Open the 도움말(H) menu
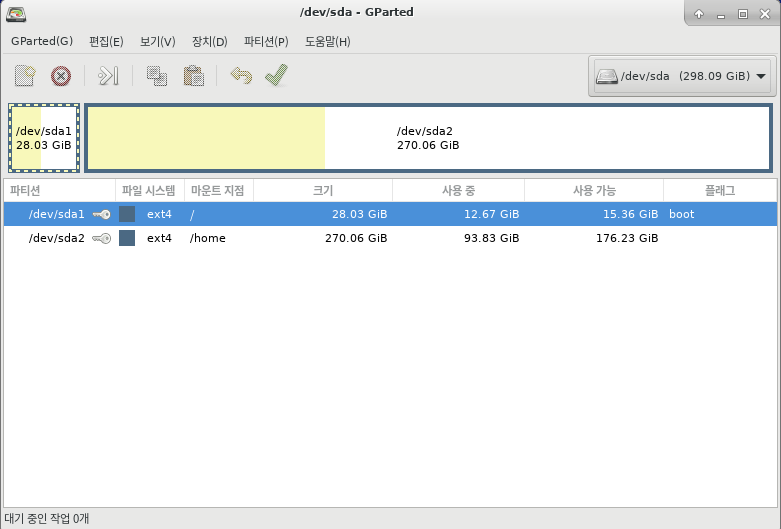The width and height of the screenshot is (781, 529). click(x=328, y=41)
